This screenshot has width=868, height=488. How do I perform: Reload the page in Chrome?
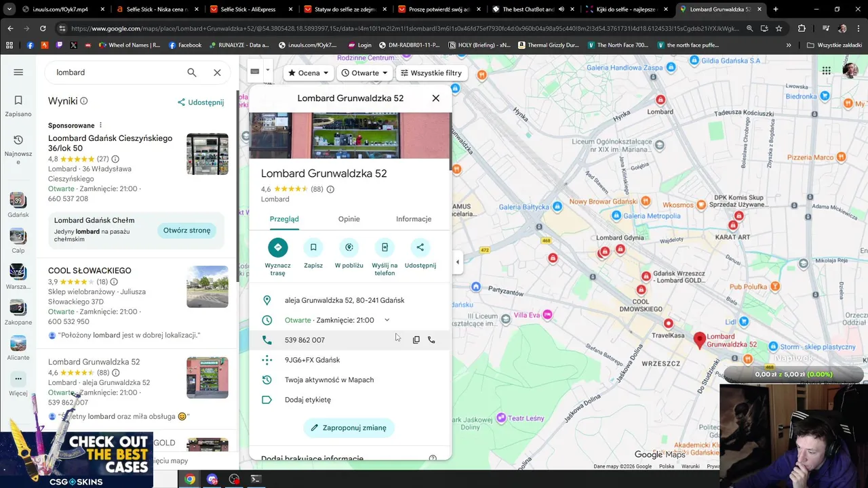pos(43,28)
